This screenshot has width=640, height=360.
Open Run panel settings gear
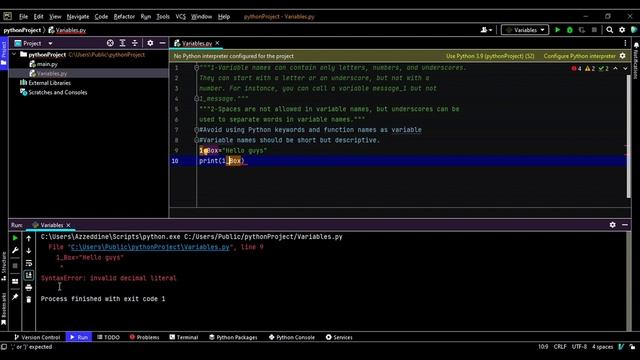point(612,225)
